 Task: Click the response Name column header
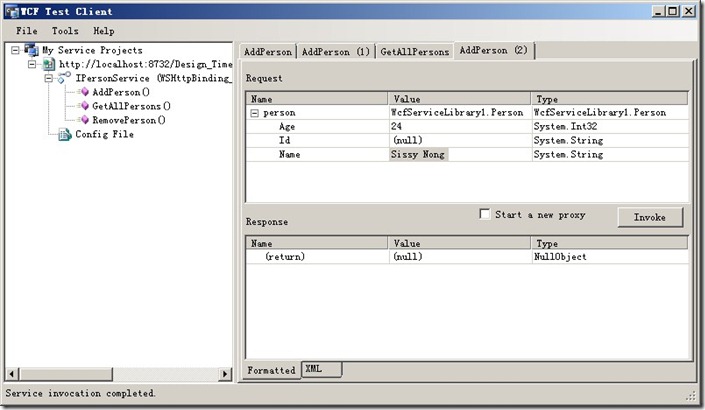[x=317, y=243]
